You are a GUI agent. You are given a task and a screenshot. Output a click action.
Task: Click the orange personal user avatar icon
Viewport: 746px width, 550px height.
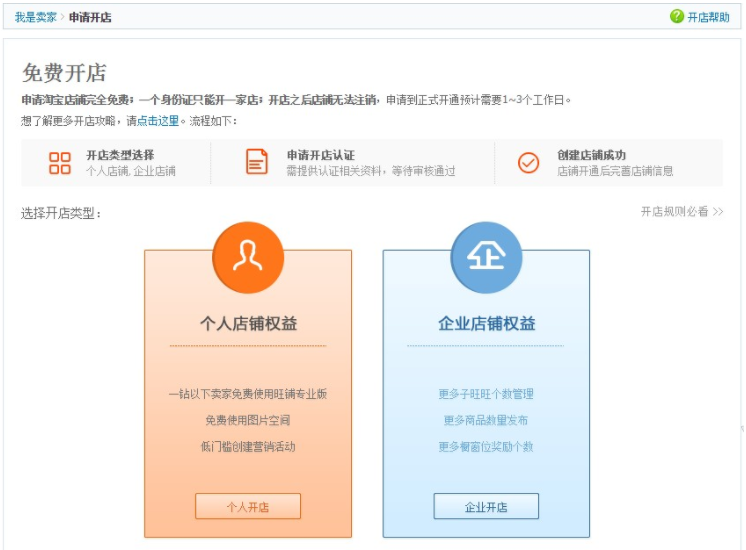coord(248,257)
